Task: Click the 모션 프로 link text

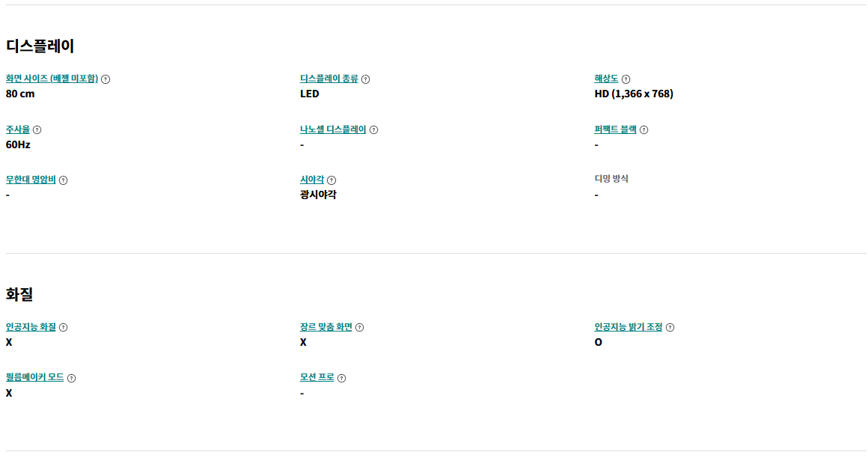Action: click(317, 378)
